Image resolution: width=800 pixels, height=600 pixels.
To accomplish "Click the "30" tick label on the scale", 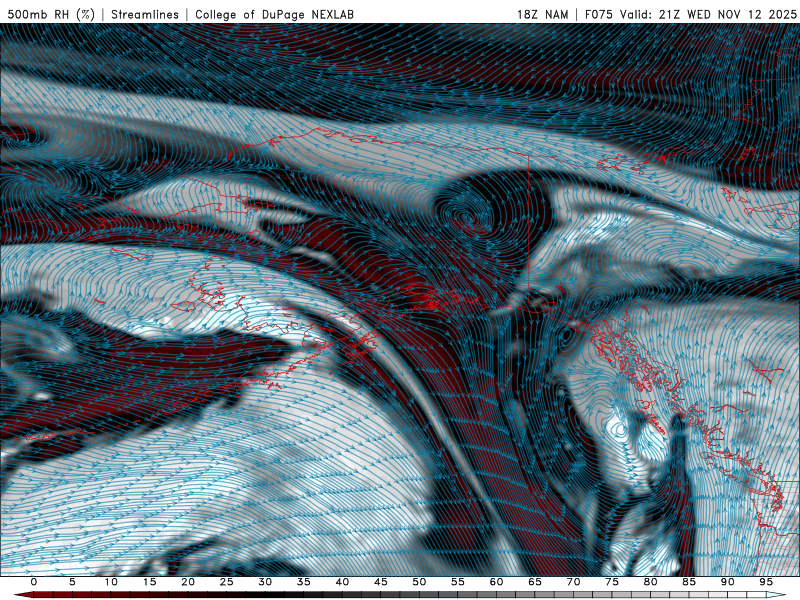I will (x=265, y=582).
